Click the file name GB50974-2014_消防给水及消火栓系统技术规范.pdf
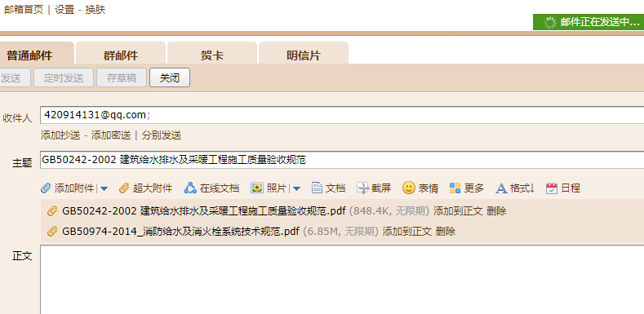644x314 pixels. pos(180,232)
